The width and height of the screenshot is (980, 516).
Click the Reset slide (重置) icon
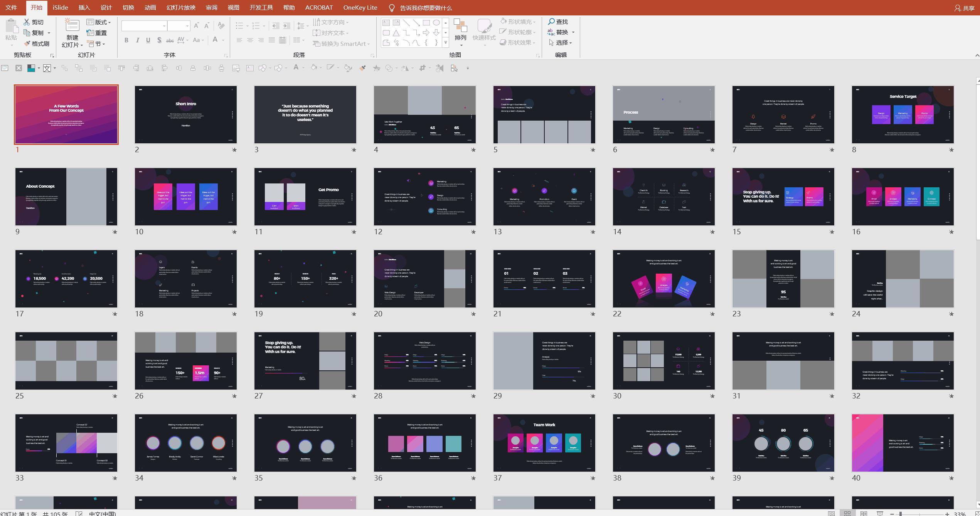90,33
